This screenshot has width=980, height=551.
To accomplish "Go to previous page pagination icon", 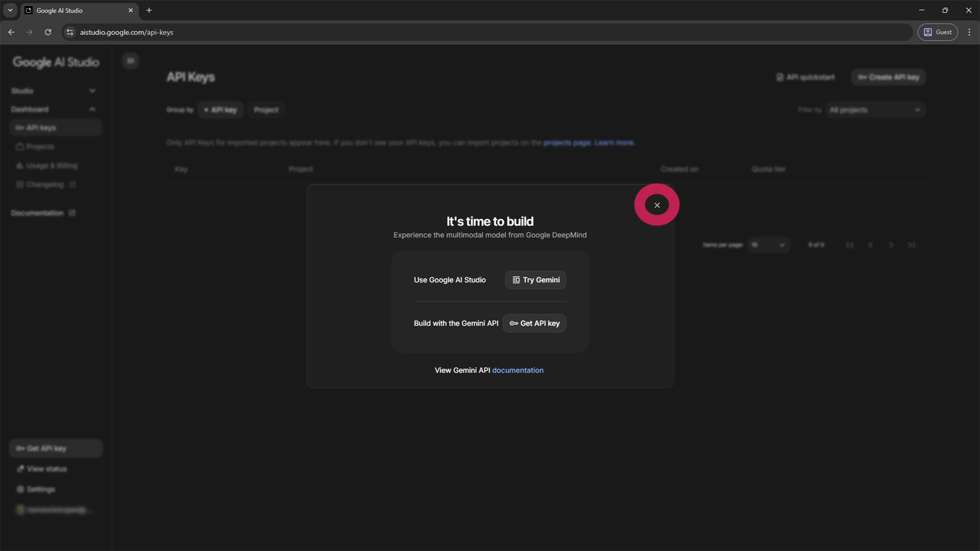I will (871, 245).
